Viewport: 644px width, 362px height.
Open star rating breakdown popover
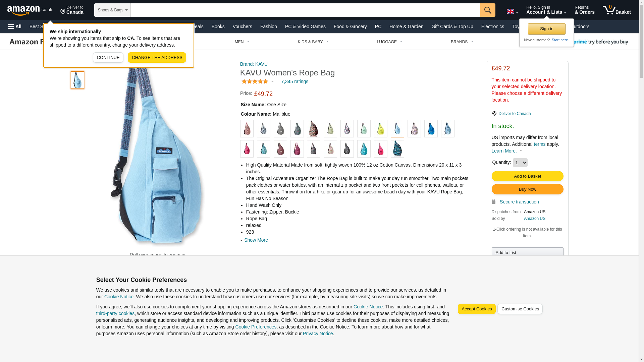coord(258,81)
